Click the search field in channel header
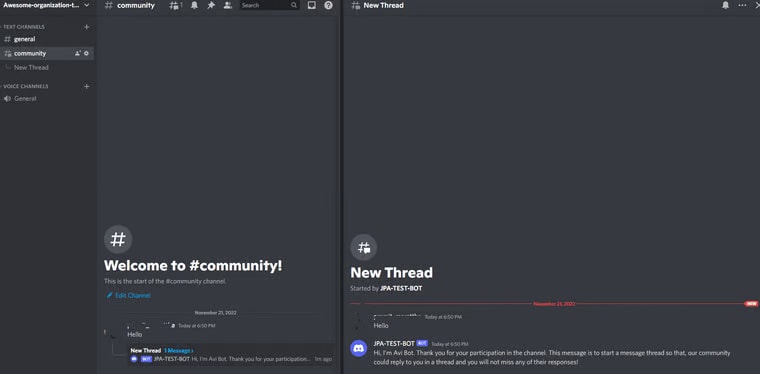 click(x=269, y=5)
